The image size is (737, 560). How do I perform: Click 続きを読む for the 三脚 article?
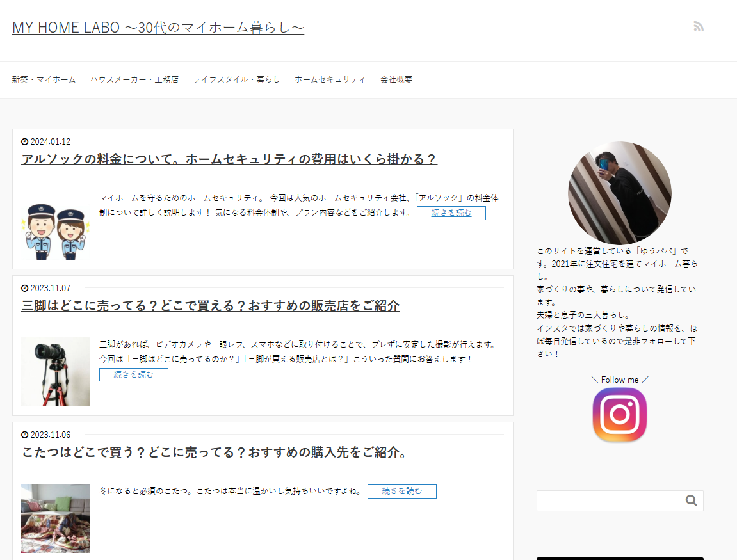[x=133, y=374]
